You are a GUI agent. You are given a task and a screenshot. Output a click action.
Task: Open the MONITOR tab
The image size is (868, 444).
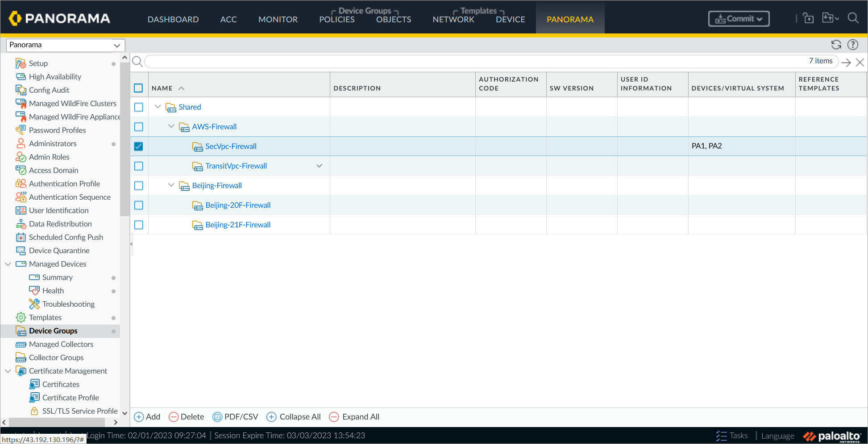click(x=278, y=19)
